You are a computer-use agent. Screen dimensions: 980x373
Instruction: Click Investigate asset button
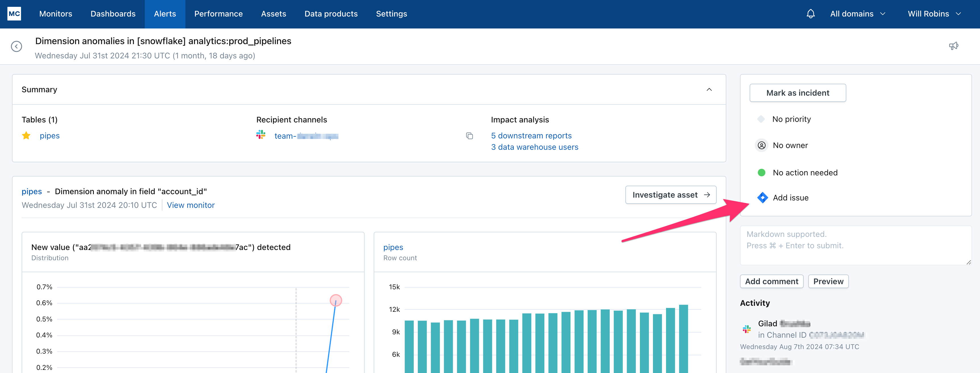pyautogui.click(x=671, y=195)
